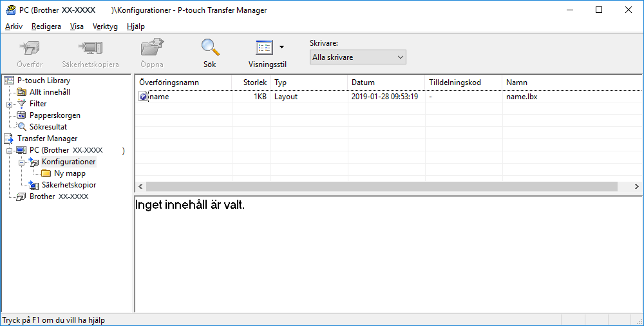Select Brother XX-XXXX printer in tree
Image resolution: width=644 pixels, height=326 pixels.
click(59, 197)
